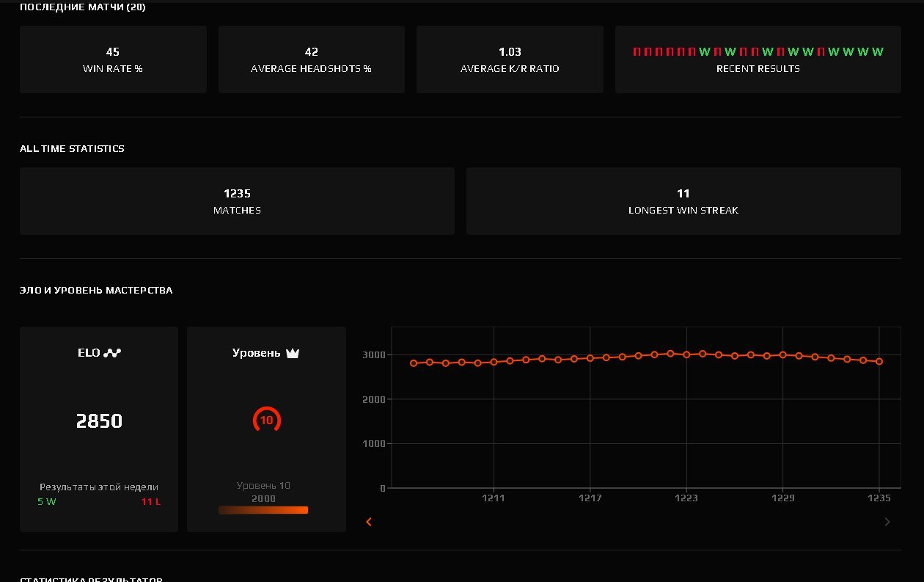
Task: Click the first red loss letter in recent results
Action: pos(635,51)
